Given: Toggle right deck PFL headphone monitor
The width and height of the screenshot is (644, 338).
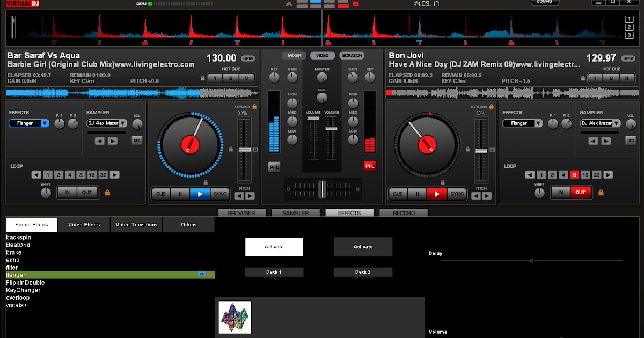Looking at the screenshot, I should coord(370,166).
